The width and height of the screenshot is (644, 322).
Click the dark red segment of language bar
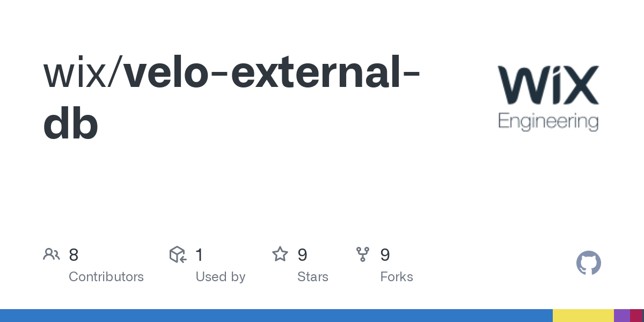[637, 316]
